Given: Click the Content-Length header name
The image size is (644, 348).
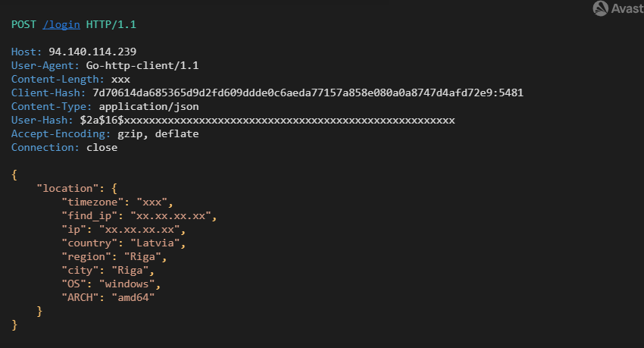Looking at the screenshot, I should click(55, 80).
